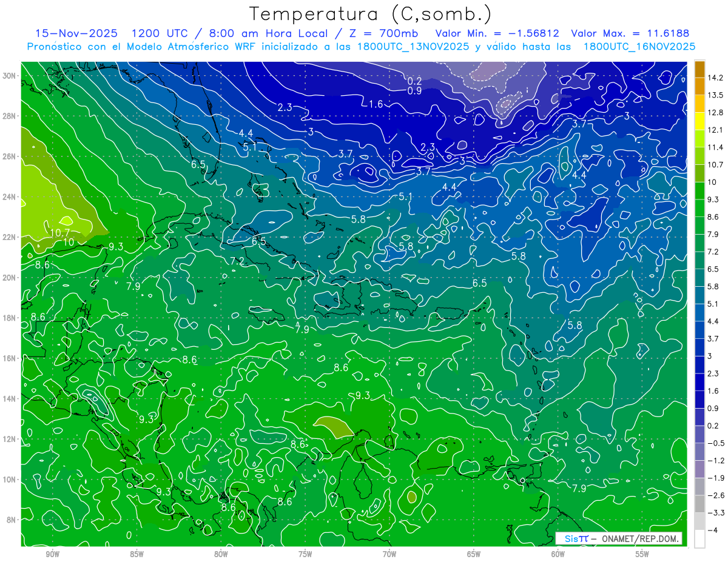
Task: Click the yellow legend swatch between 12.1 and 12.8
Action: (x=699, y=122)
